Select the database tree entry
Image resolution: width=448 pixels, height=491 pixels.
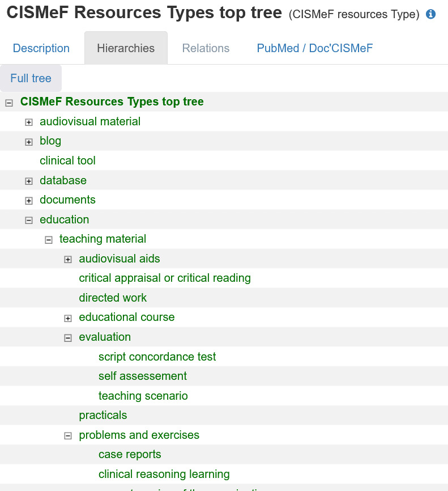pos(63,180)
